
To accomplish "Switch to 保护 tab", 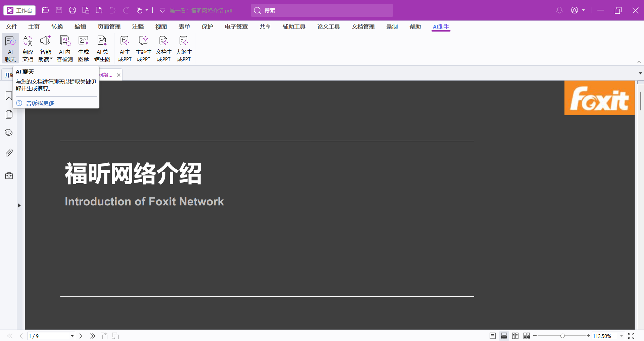I will point(207,27).
